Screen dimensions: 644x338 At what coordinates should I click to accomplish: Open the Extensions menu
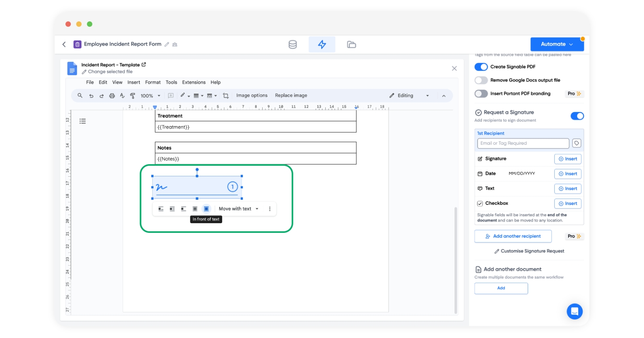click(x=194, y=82)
